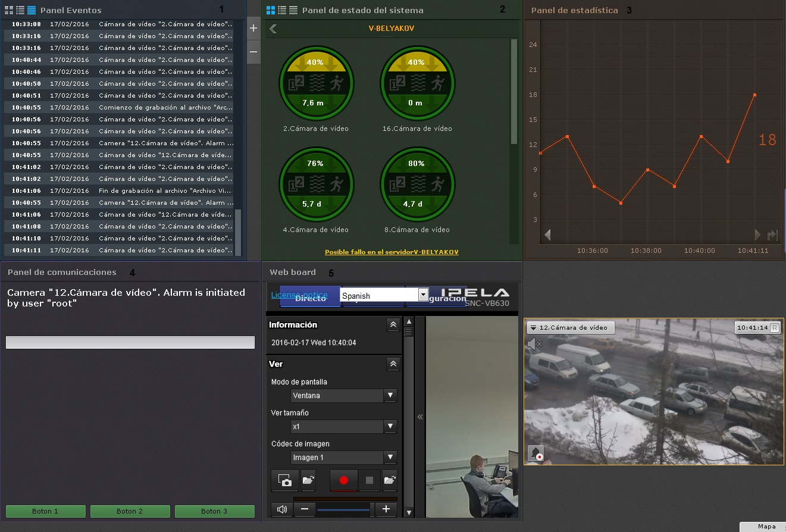786x532 pixels.
Task: Click the Web board volume slider
Action: coord(344,509)
